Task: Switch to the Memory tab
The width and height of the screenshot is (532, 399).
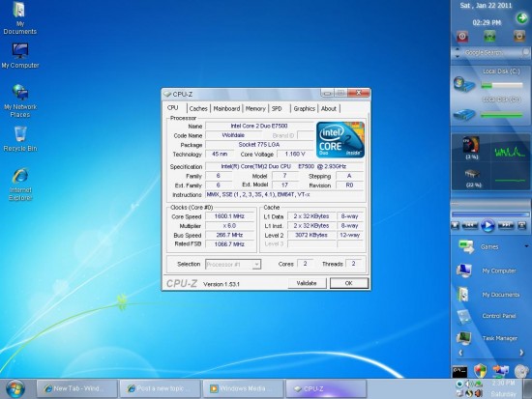Action: pos(255,109)
